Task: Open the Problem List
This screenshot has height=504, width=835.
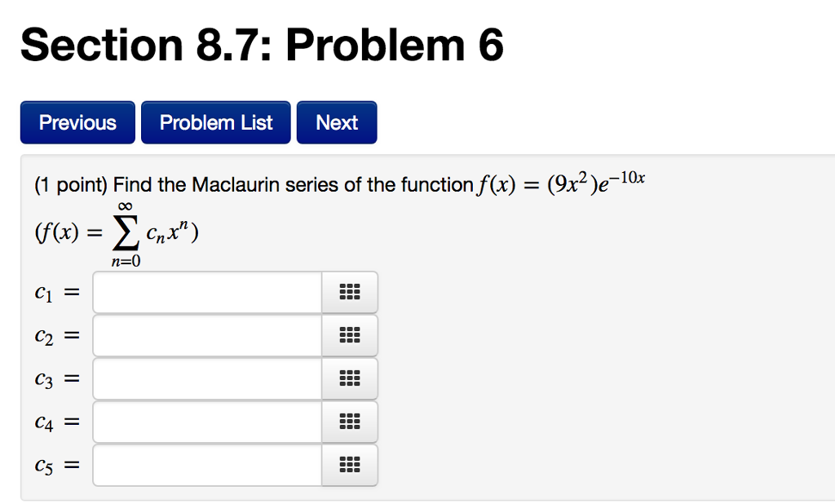Action: click(x=215, y=122)
